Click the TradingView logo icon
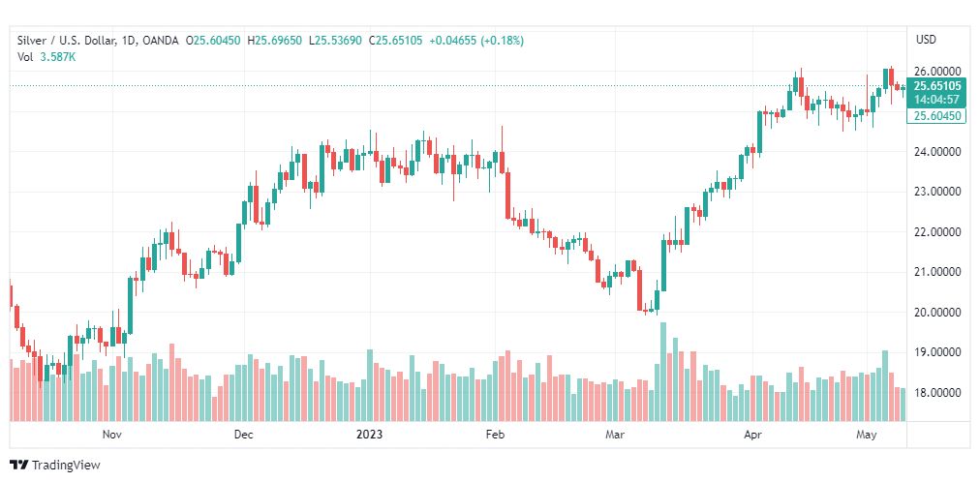980x482 pixels. point(18,465)
